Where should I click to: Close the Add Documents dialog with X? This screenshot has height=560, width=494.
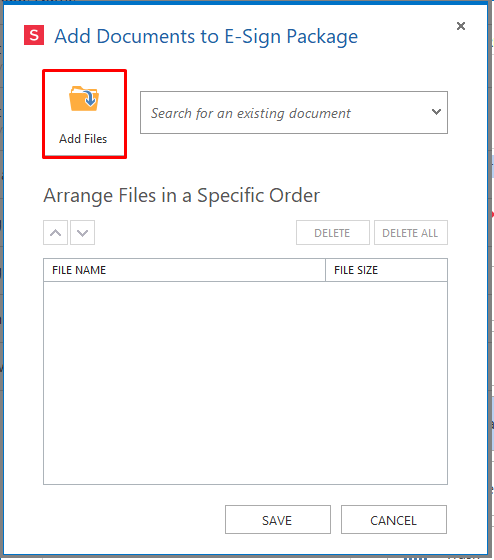[461, 26]
